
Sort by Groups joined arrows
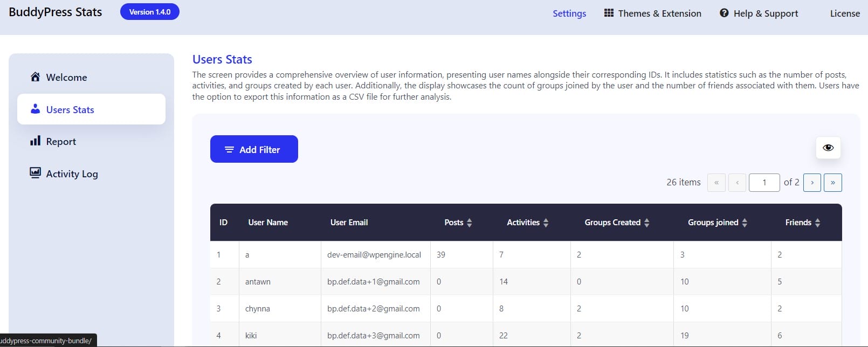[745, 223]
